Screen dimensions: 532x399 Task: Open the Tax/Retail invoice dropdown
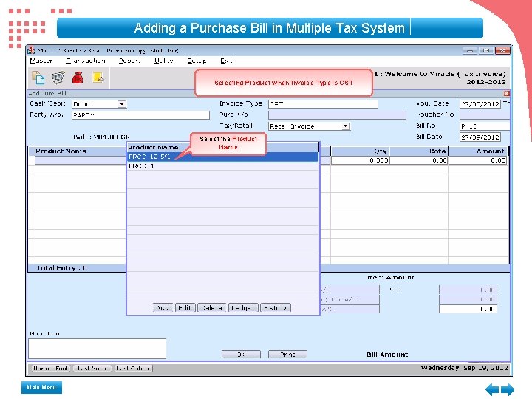click(x=345, y=126)
